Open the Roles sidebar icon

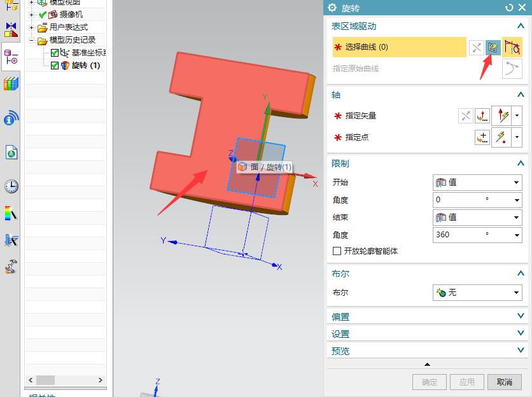[11, 267]
